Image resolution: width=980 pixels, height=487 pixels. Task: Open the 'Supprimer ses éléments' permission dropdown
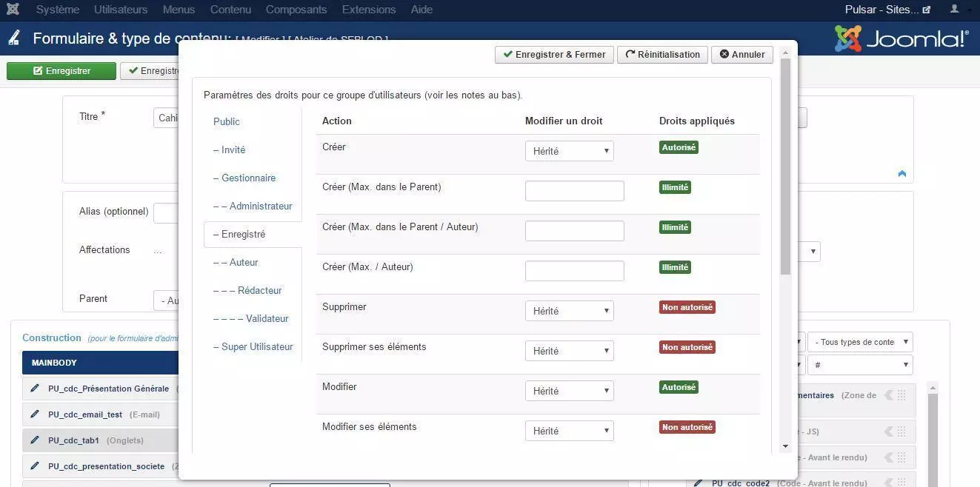tap(569, 351)
